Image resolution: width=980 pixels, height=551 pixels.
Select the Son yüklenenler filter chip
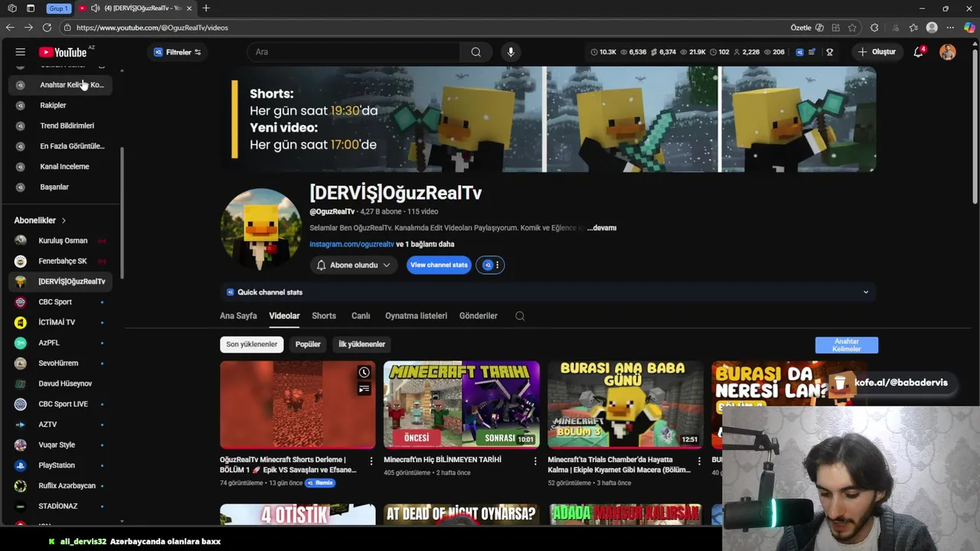point(251,344)
